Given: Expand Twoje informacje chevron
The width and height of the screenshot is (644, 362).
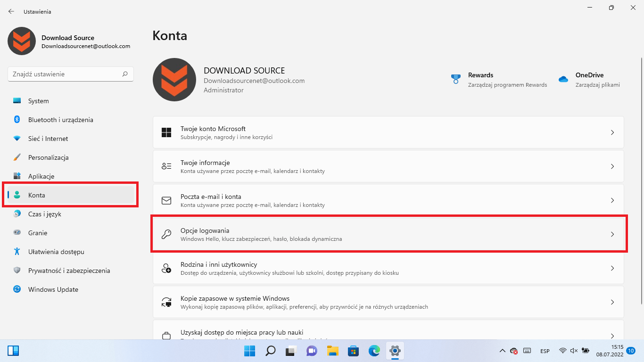Looking at the screenshot, I should (x=612, y=166).
